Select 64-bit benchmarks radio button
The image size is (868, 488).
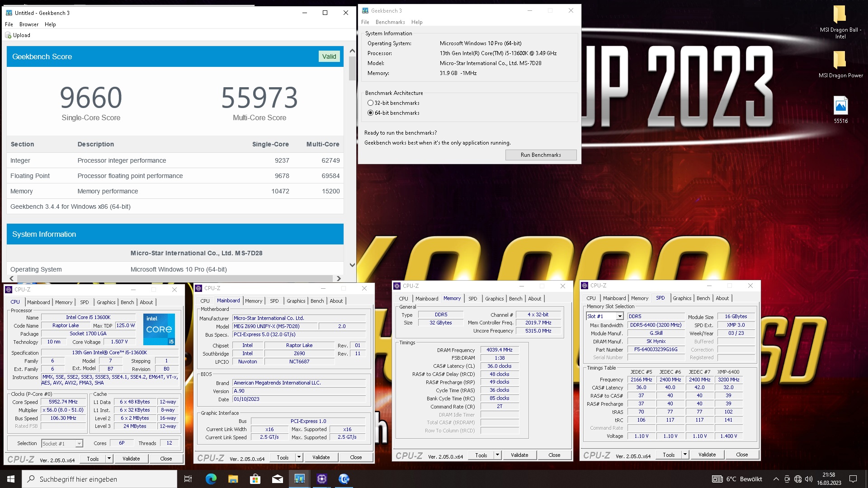click(x=370, y=113)
